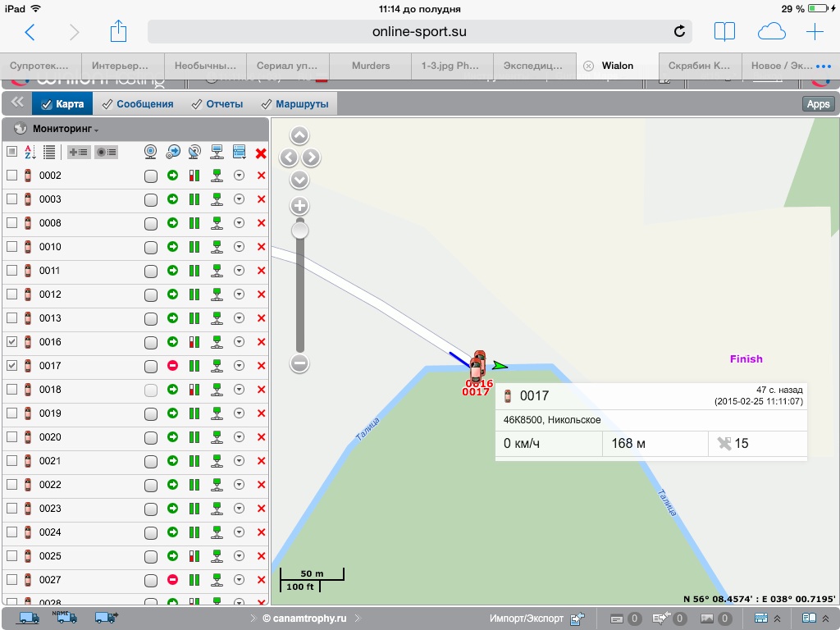Remove unit 0002 with red X

[261, 176]
